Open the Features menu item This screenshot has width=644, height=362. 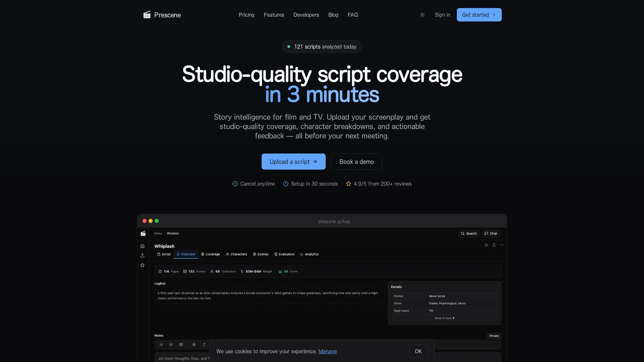click(x=274, y=15)
